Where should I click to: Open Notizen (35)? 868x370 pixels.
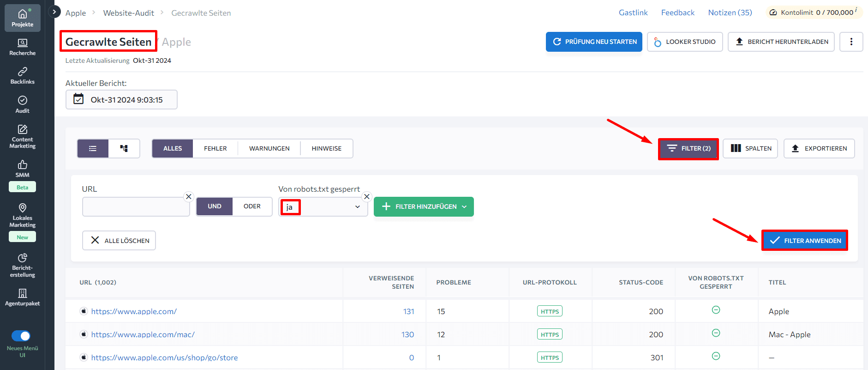coord(730,12)
